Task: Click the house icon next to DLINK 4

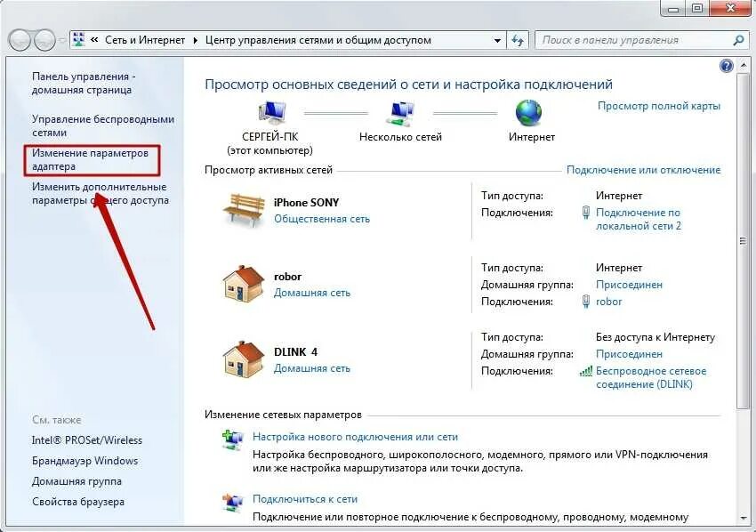Action: [244, 359]
